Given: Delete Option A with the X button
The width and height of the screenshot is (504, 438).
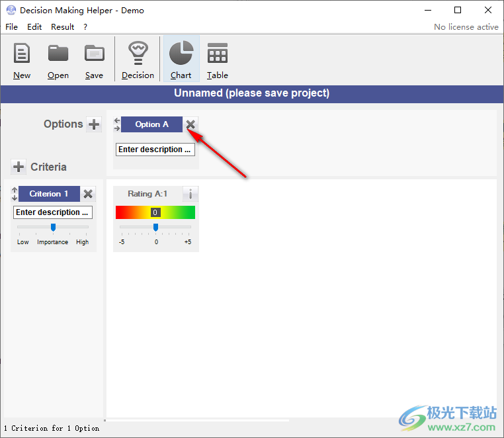Looking at the screenshot, I should point(190,124).
